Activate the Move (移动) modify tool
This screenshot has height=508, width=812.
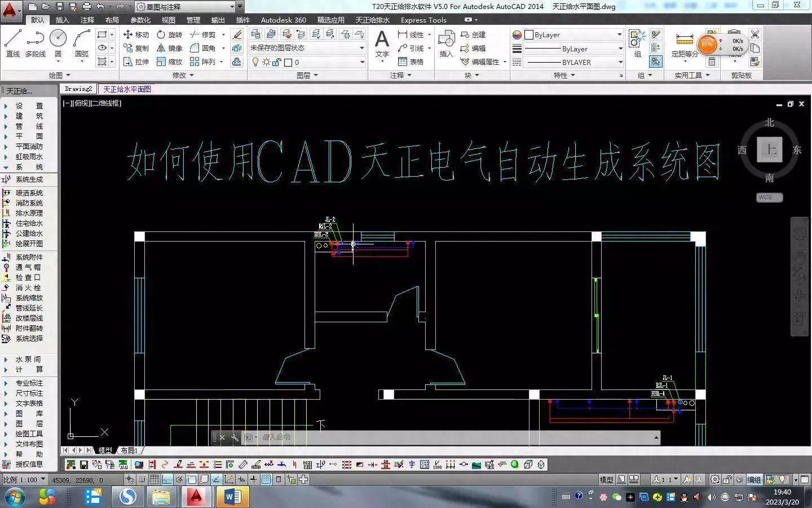coord(137,34)
